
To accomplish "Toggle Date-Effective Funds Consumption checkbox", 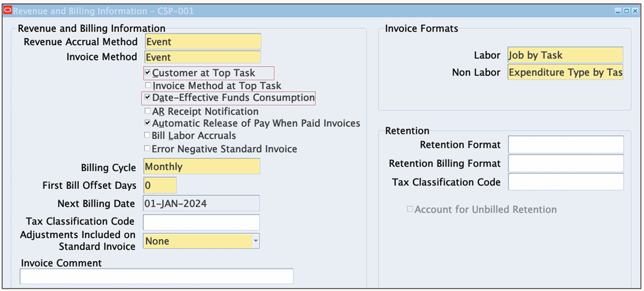I will 148,97.
